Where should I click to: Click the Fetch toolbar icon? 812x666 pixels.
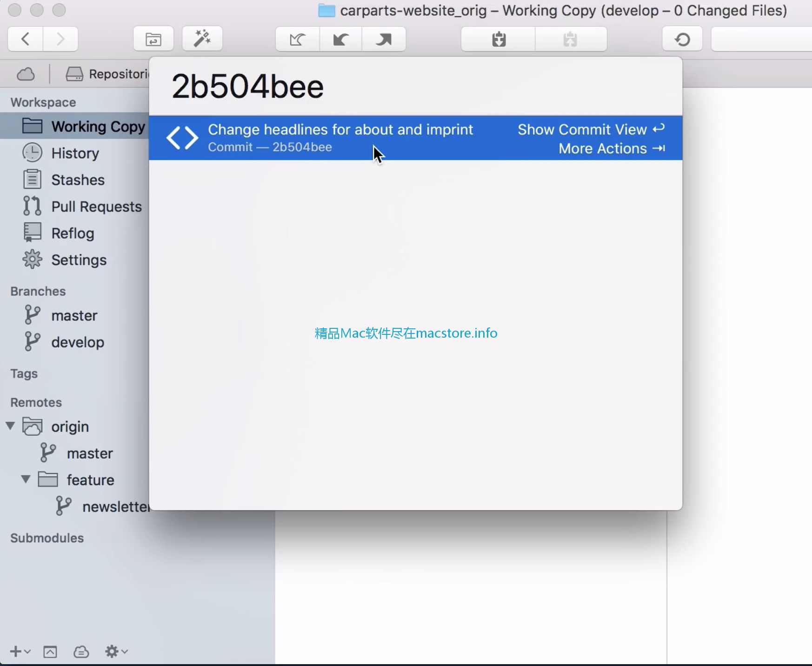point(298,39)
